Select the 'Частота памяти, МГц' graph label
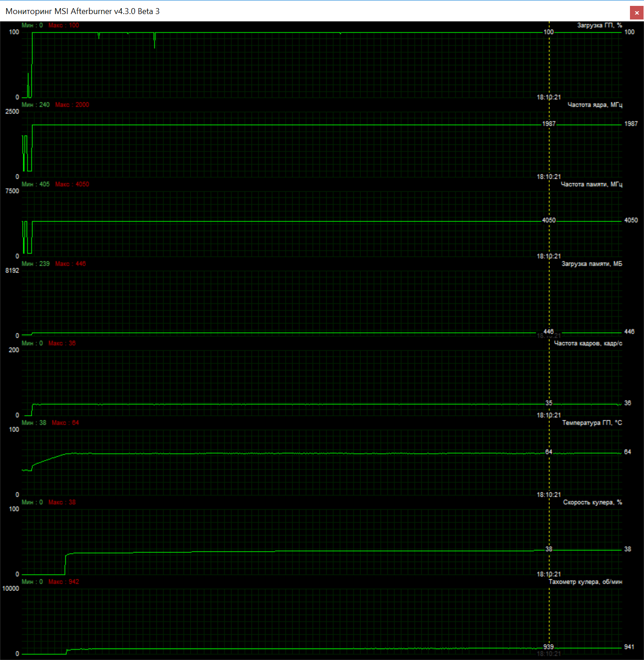 click(x=591, y=184)
